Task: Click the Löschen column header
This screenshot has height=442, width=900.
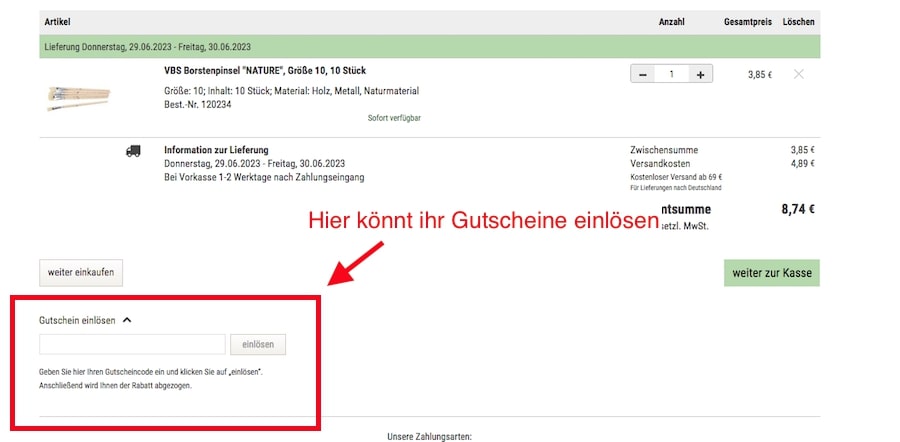Action: point(798,21)
